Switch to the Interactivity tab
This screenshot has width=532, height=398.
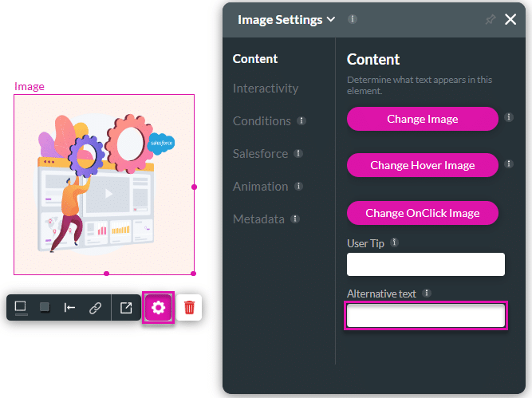tap(266, 89)
